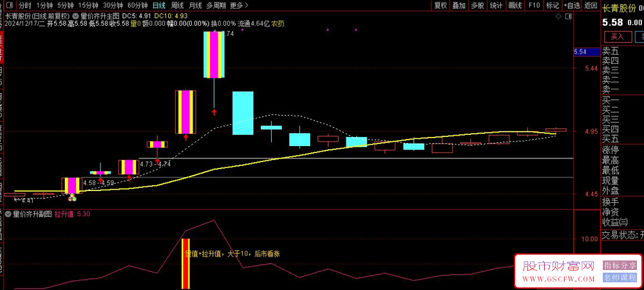644x290 pixels.
Task: Open the 统计 statistics tool
Action: tap(496, 5)
